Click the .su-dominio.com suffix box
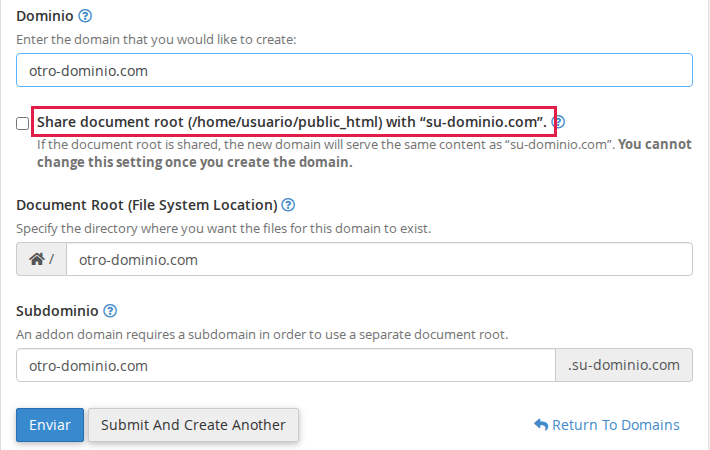Screen dimensions: 710x450 (x=624, y=365)
